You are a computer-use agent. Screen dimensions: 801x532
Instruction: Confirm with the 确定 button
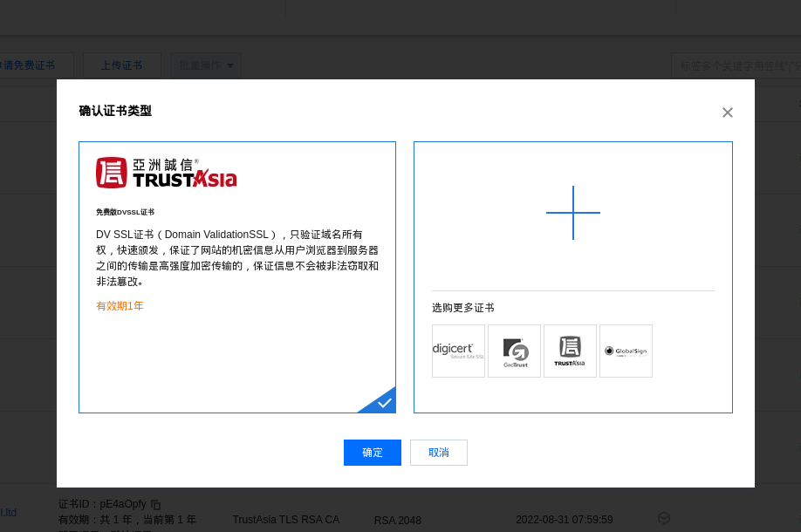click(373, 453)
